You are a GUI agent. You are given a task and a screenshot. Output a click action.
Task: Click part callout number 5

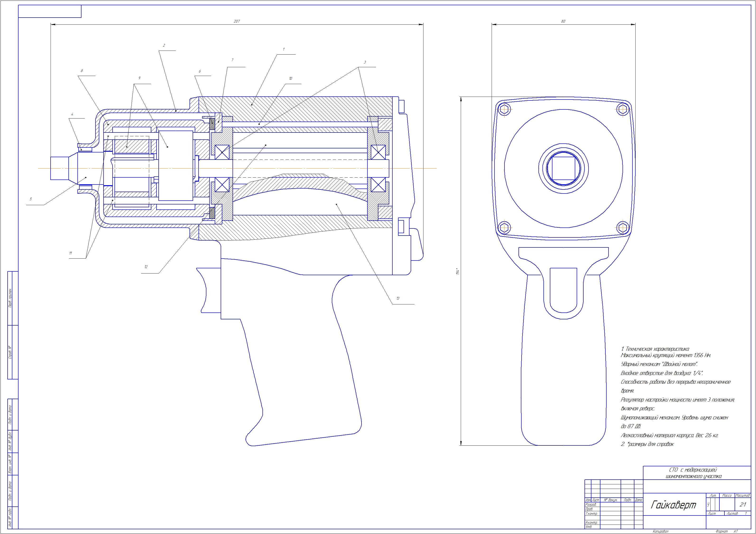(31, 199)
